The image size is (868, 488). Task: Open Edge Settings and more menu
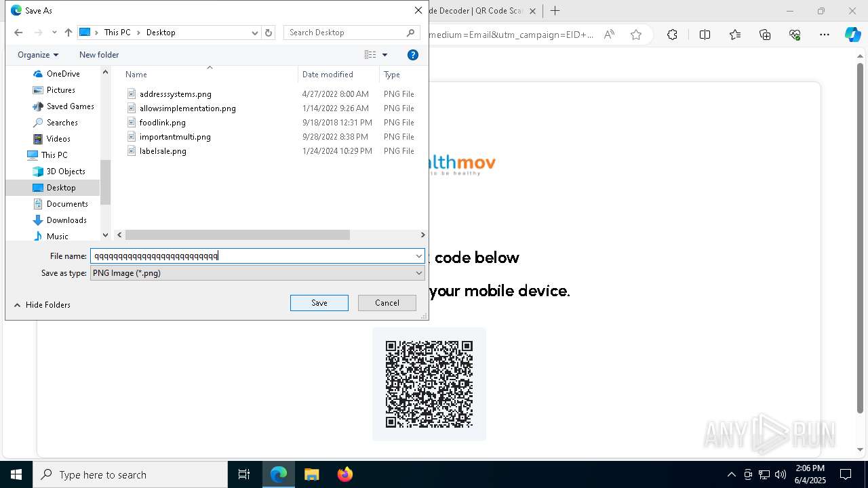point(825,35)
